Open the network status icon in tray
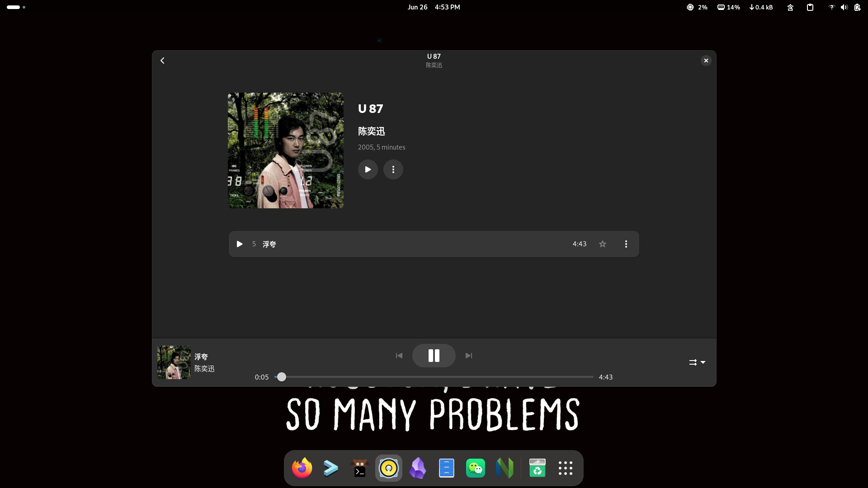Screen dimensions: 868x488 (831, 7)
